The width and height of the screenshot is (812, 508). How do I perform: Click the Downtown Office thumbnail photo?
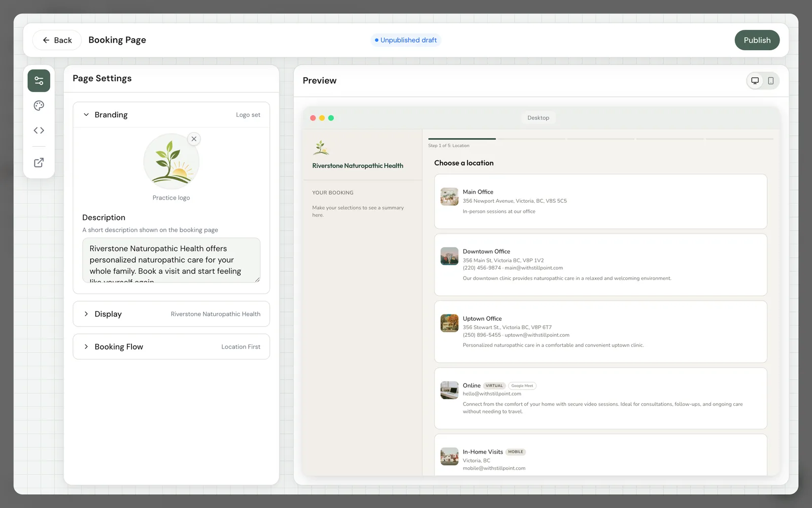449,256
